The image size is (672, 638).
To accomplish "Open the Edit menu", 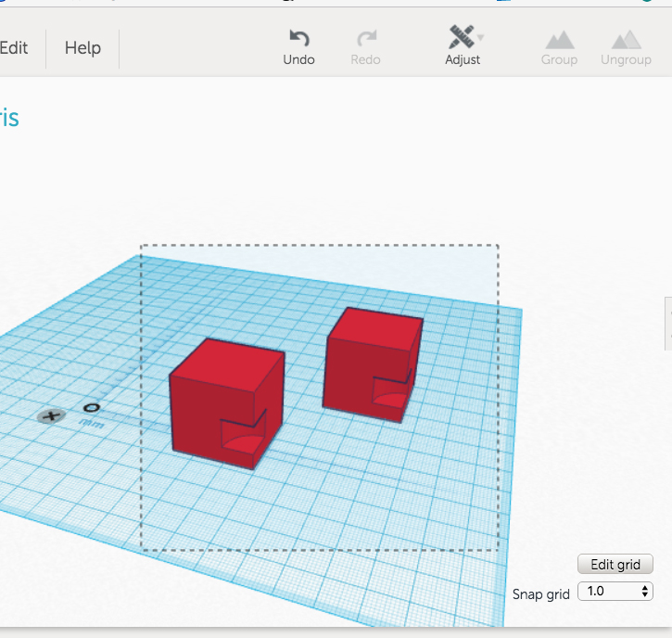I will coord(14,48).
